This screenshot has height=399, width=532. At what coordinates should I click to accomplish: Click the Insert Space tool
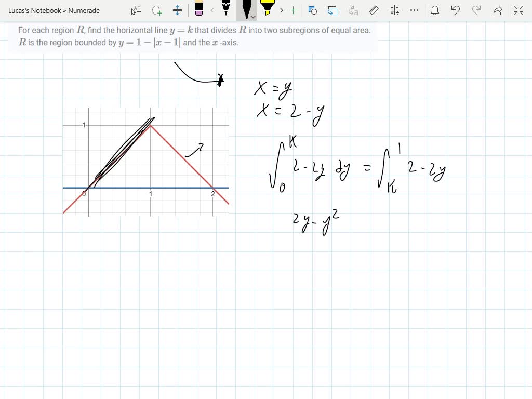177,10
